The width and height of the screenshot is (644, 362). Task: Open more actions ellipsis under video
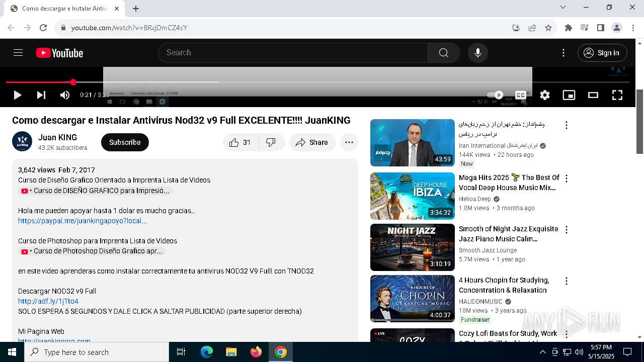349,142
